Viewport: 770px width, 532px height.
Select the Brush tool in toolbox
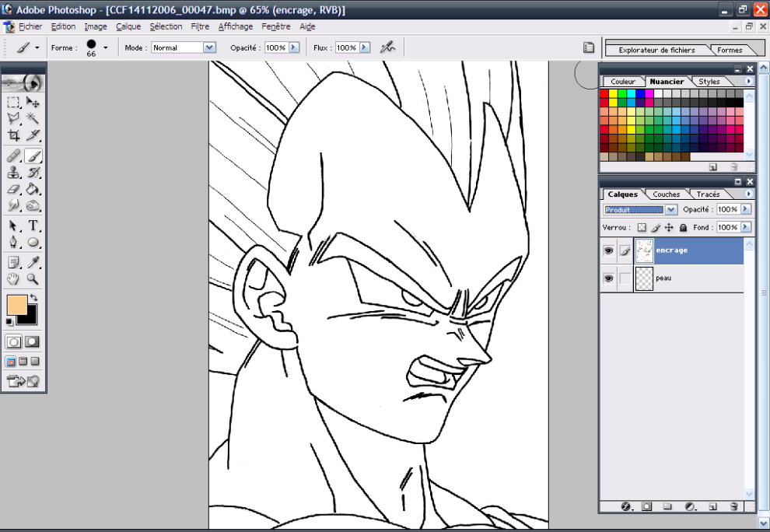point(33,156)
